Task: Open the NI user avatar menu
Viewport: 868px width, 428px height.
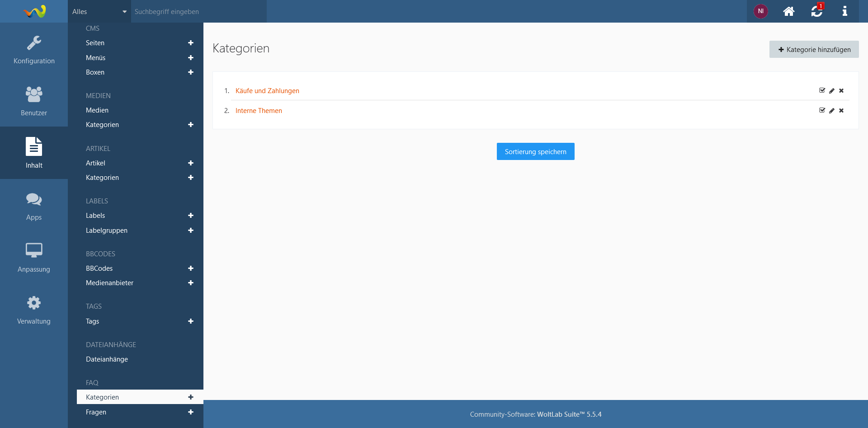Action: 760,11
